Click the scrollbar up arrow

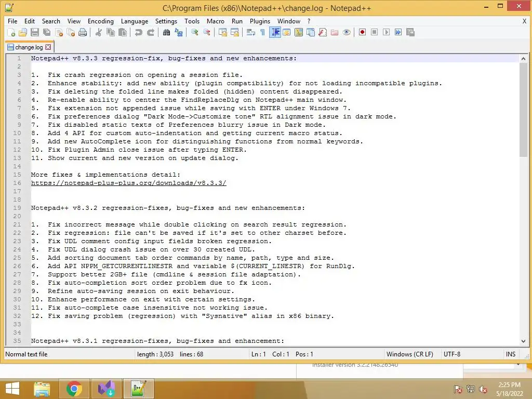(x=523, y=59)
